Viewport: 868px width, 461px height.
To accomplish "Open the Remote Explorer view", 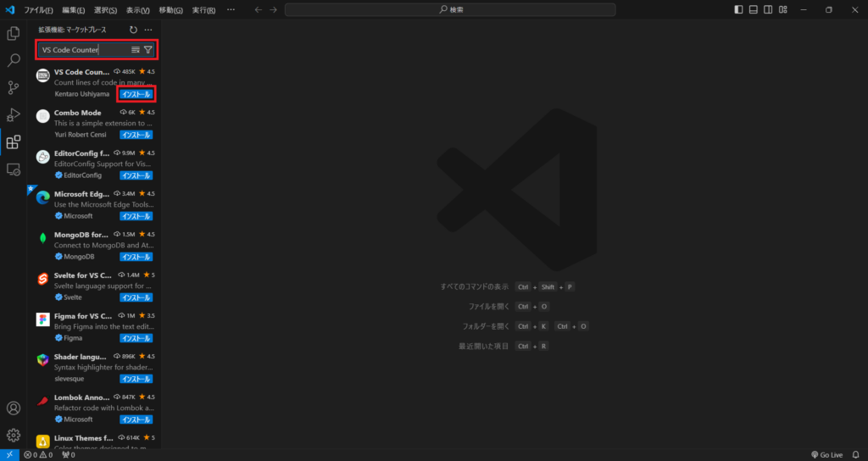I will tap(14, 169).
